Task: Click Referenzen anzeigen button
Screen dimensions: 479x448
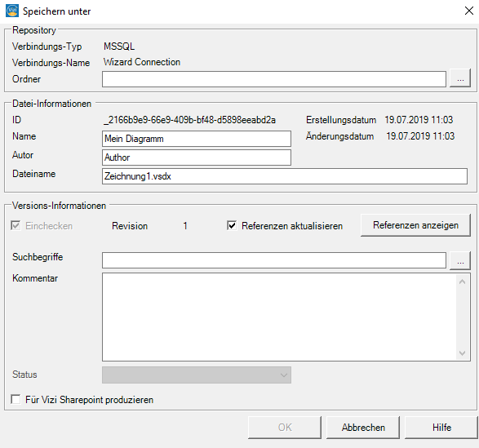Action: (x=415, y=225)
